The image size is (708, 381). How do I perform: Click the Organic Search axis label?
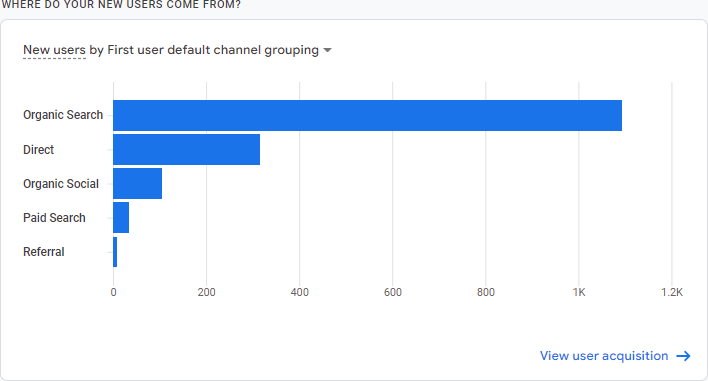coord(63,115)
